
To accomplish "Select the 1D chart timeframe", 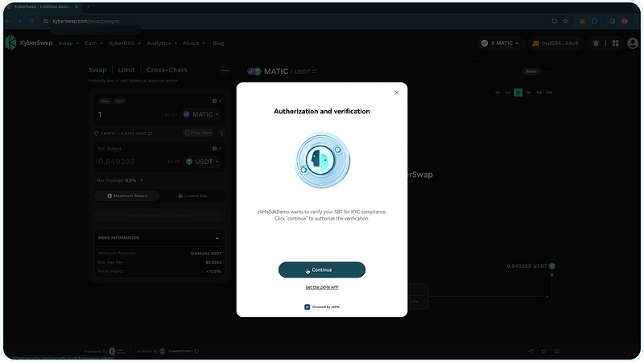I will point(518,93).
